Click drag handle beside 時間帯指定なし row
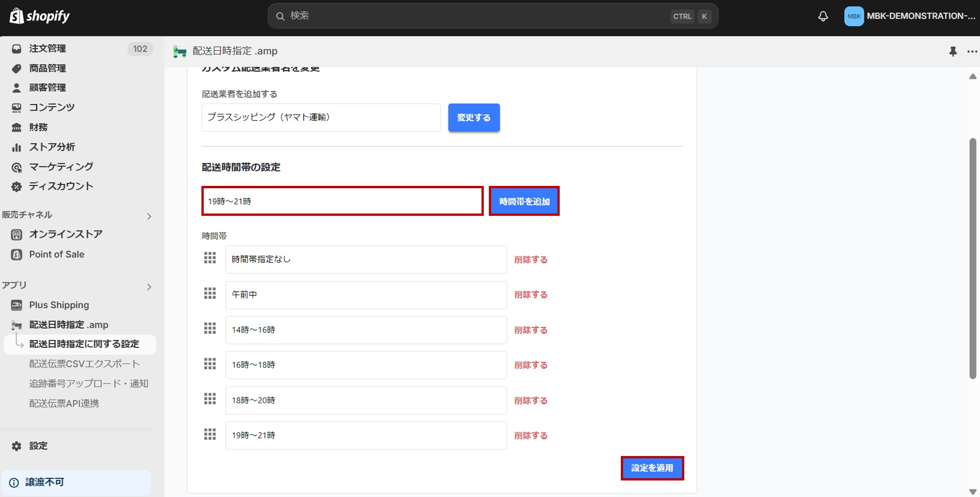This screenshot has width=980, height=497. pos(210,258)
